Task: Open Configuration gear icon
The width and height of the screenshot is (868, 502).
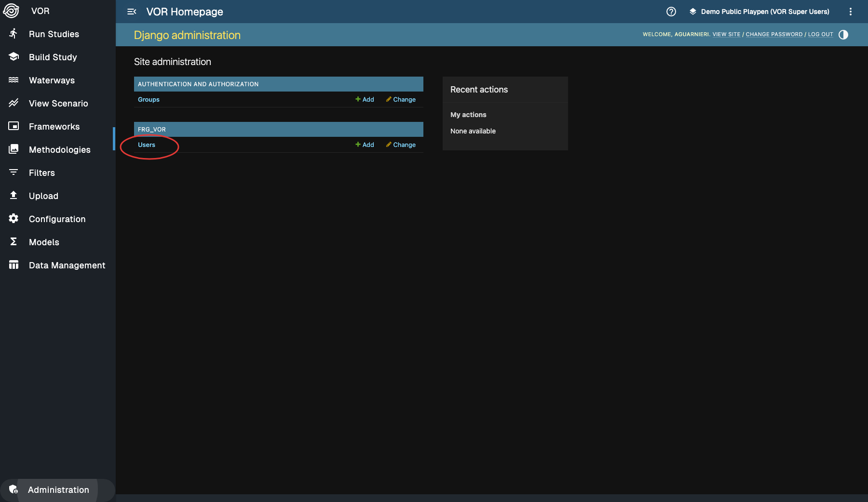Action: coord(14,219)
